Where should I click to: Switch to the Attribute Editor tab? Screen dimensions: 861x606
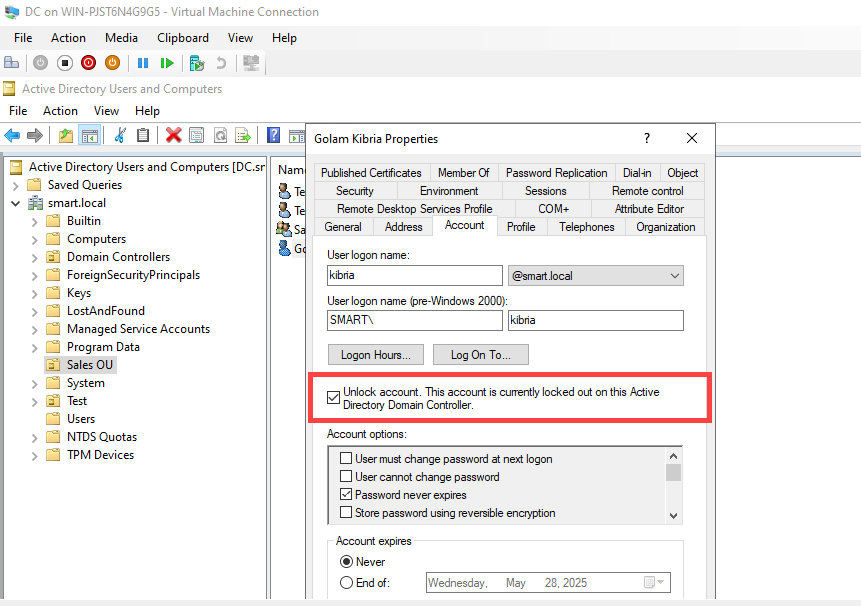pyautogui.click(x=649, y=209)
